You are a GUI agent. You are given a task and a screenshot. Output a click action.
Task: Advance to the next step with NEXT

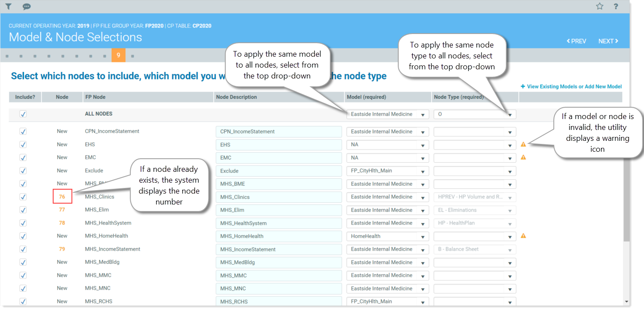coord(608,41)
